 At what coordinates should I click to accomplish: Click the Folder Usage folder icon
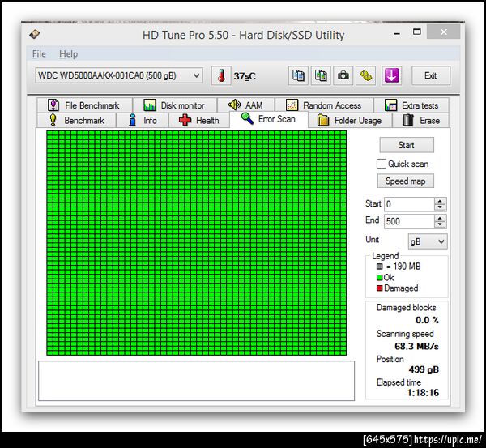point(323,120)
